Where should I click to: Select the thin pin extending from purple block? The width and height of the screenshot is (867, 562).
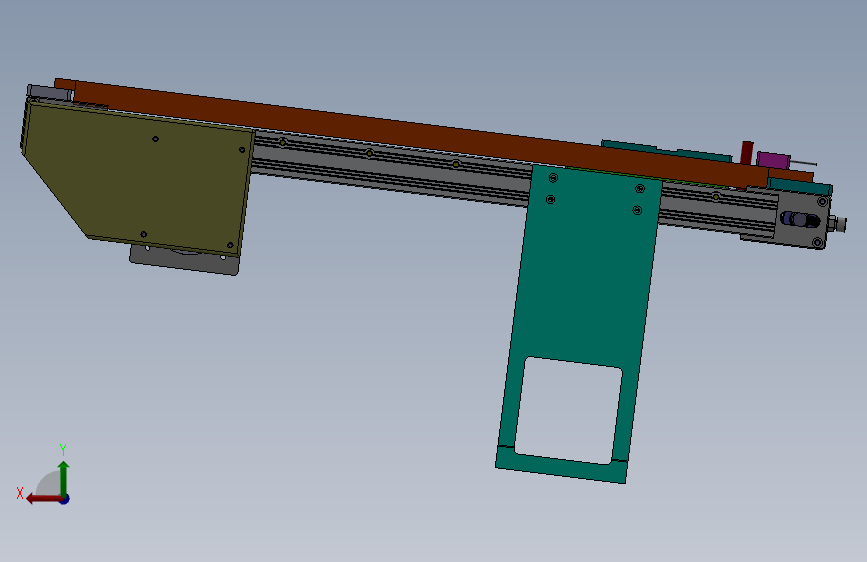(803, 162)
